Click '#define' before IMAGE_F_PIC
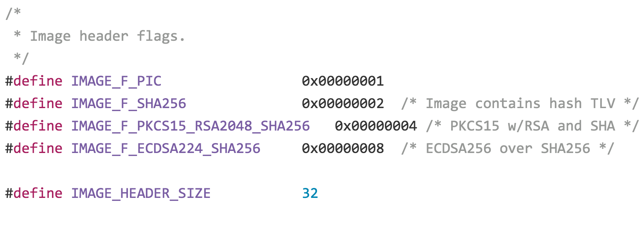This screenshot has height=232, width=644. click(x=34, y=81)
